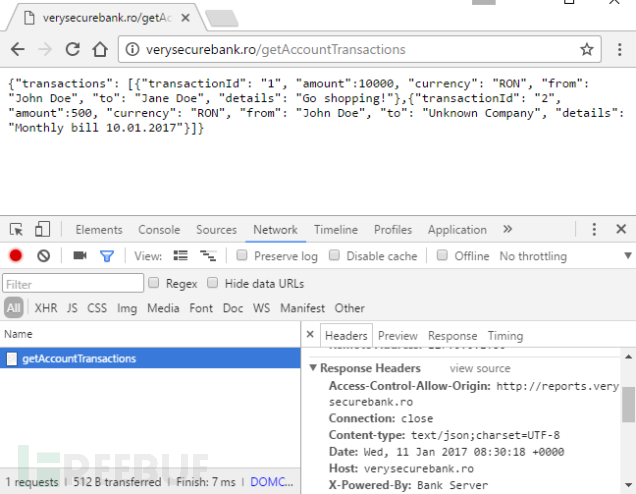Click the browser forward arrow

[x=45, y=49]
